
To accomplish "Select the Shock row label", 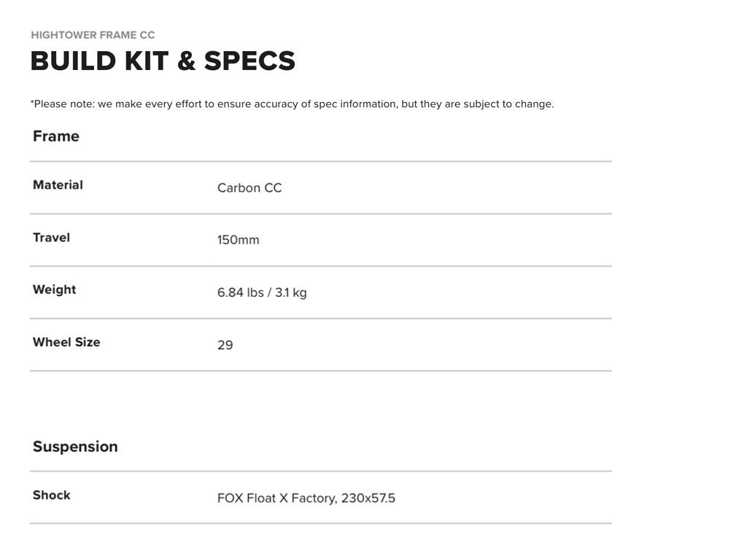I will (x=51, y=495).
